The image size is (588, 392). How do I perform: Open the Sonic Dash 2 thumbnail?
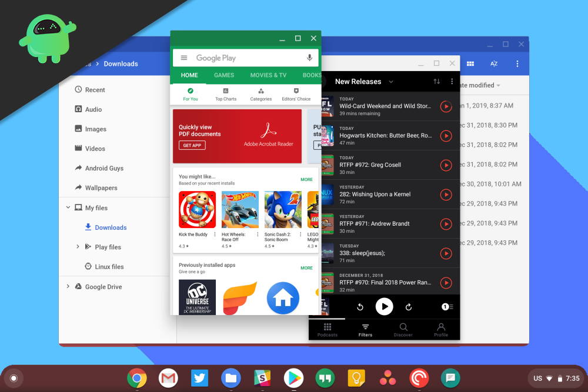point(283,209)
